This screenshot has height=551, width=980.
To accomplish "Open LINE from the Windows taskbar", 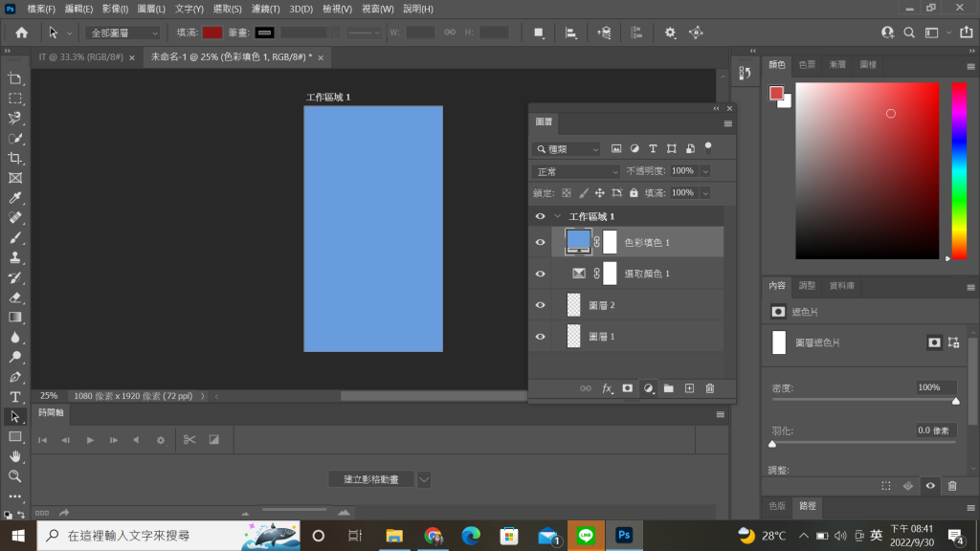I will pyautogui.click(x=586, y=536).
